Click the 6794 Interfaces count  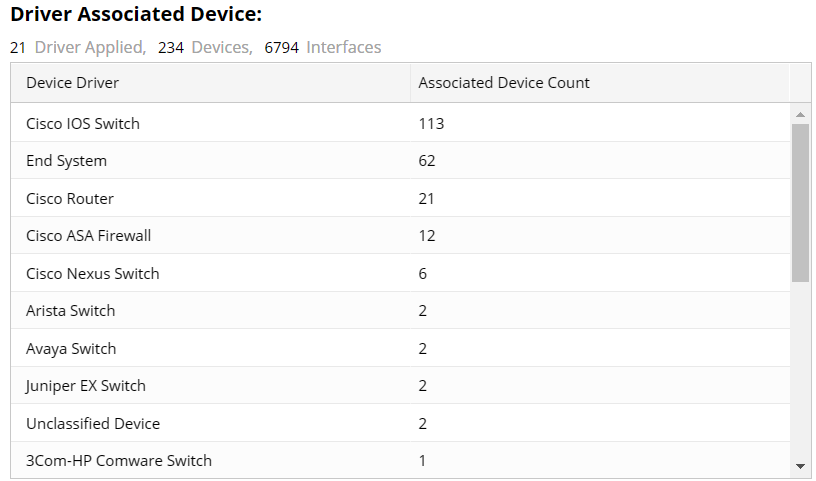[281, 47]
